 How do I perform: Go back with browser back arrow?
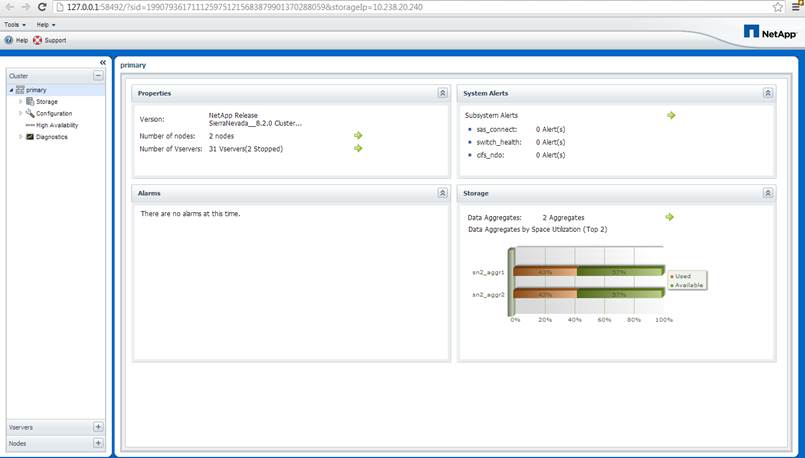click(x=9, y=7)
